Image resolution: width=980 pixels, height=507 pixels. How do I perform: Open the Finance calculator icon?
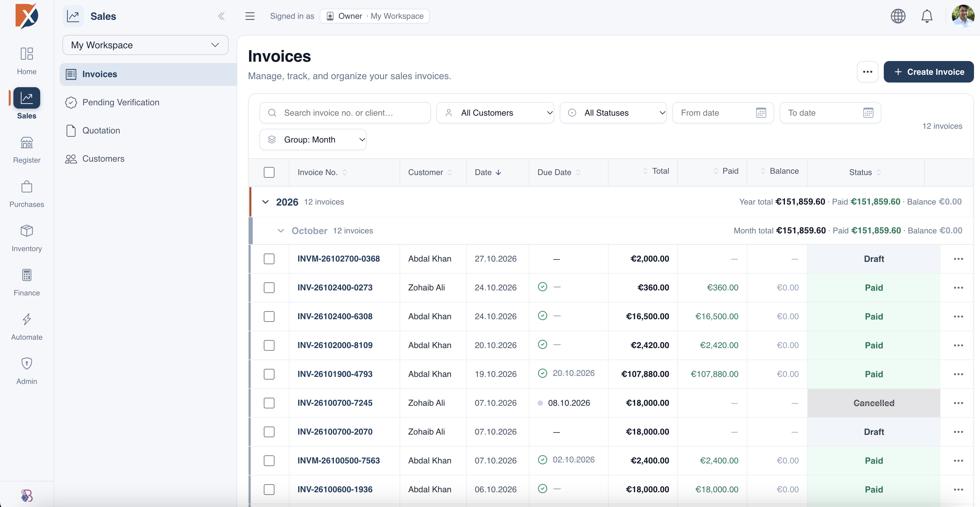26,275
